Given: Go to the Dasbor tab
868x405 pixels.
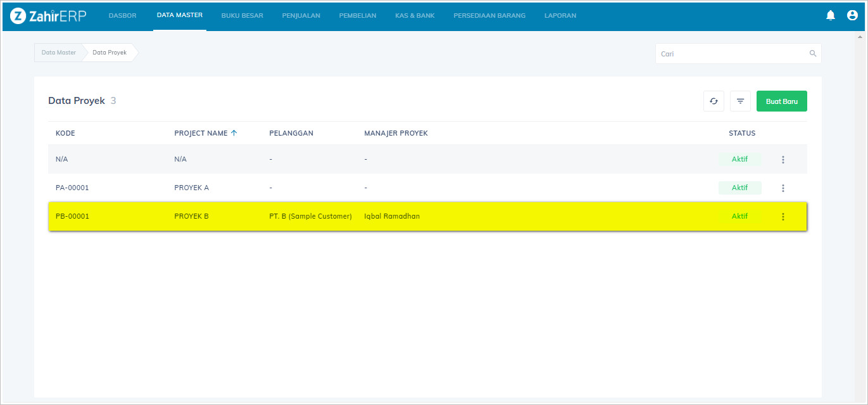Looking at the screenshot, I should tap(122, 16).
